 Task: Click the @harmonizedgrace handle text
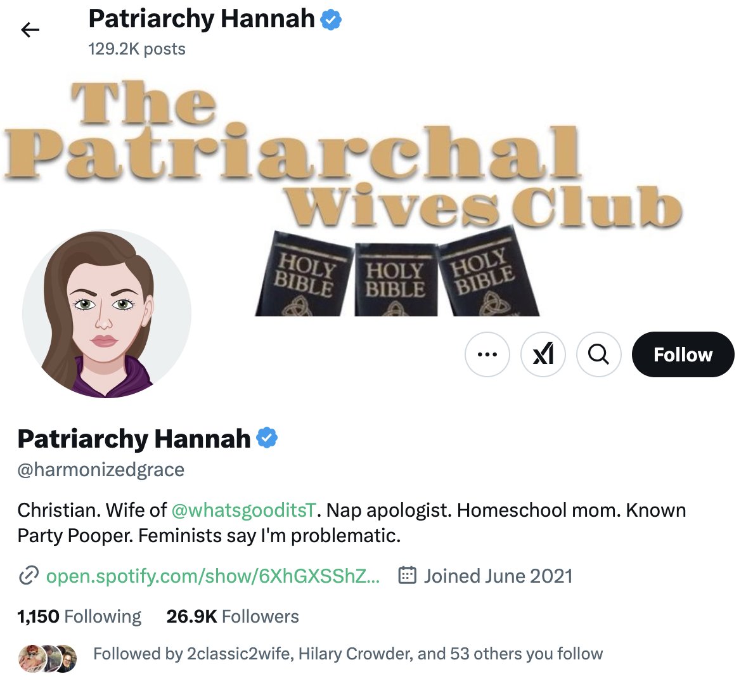101,469
